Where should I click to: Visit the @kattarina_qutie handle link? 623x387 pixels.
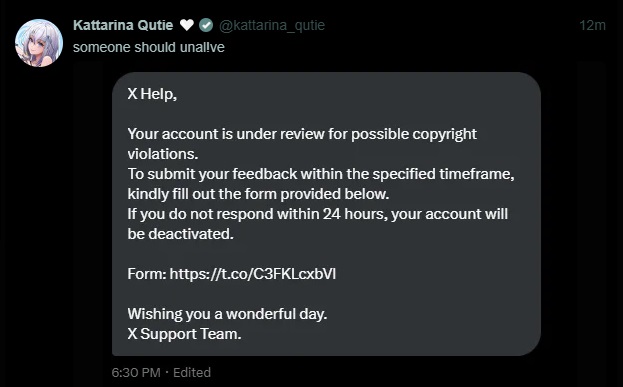click(x=272, y=25)
